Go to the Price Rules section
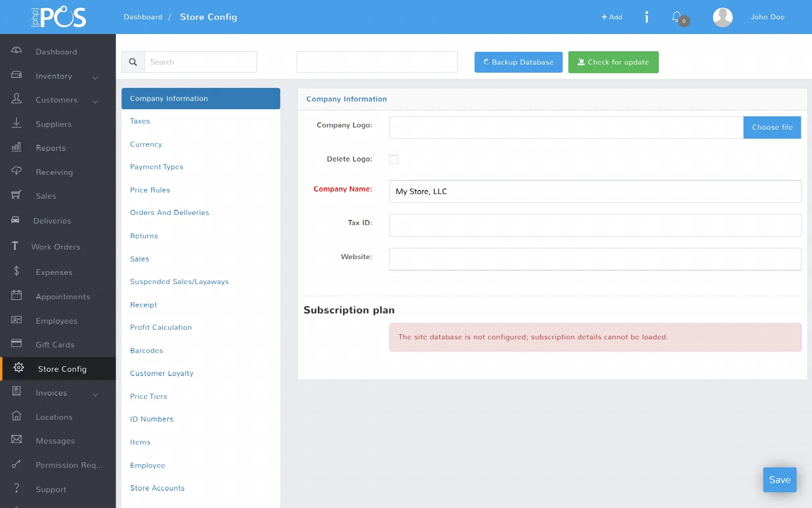The width and height of the screenshot is (812, 508). [150, 190]
